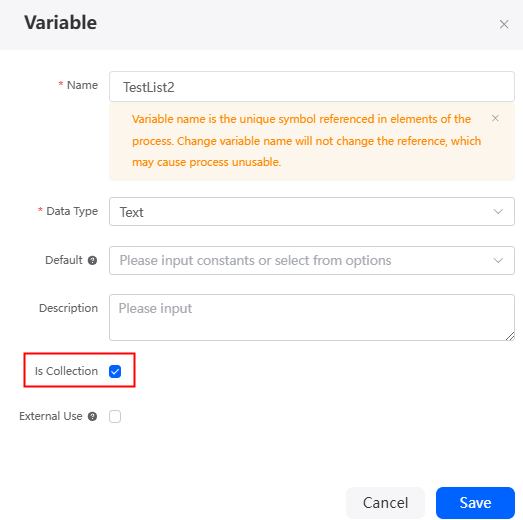Click into the Description text area
Image resolution: width=523 pixels, height=520 pixels.
[312, 317]
